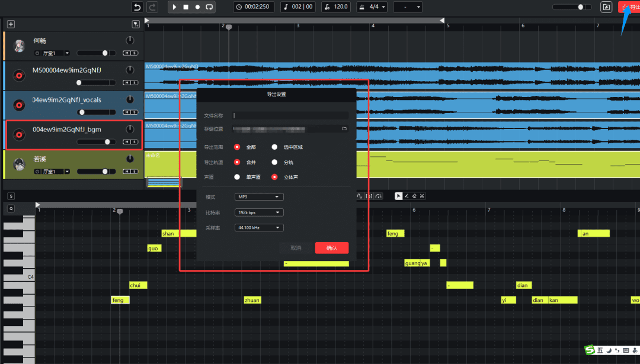Click the pitch curve icon in piano roll toolbar
640x364 pixels.
[360, 196]
